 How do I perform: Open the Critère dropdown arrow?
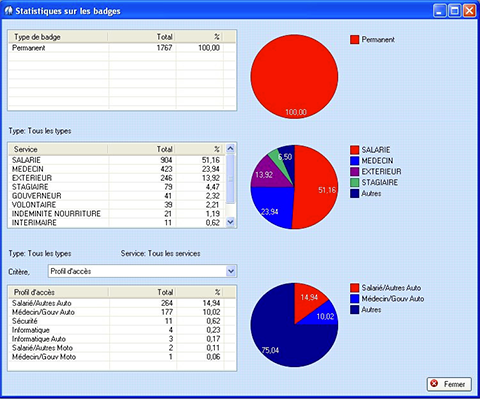tap(231, 271)
